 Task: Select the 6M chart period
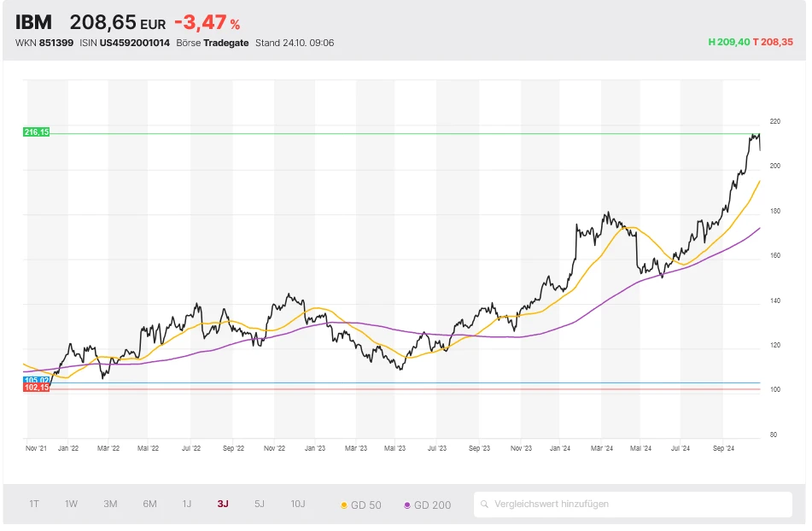click(149, 504)
